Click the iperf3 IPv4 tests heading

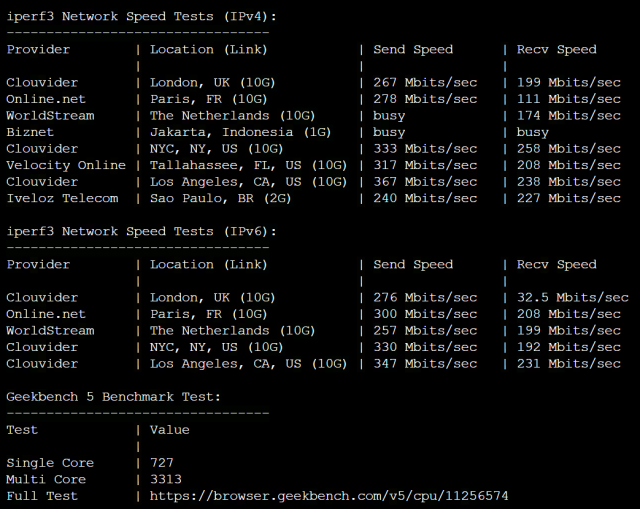(x=141, y=17)
